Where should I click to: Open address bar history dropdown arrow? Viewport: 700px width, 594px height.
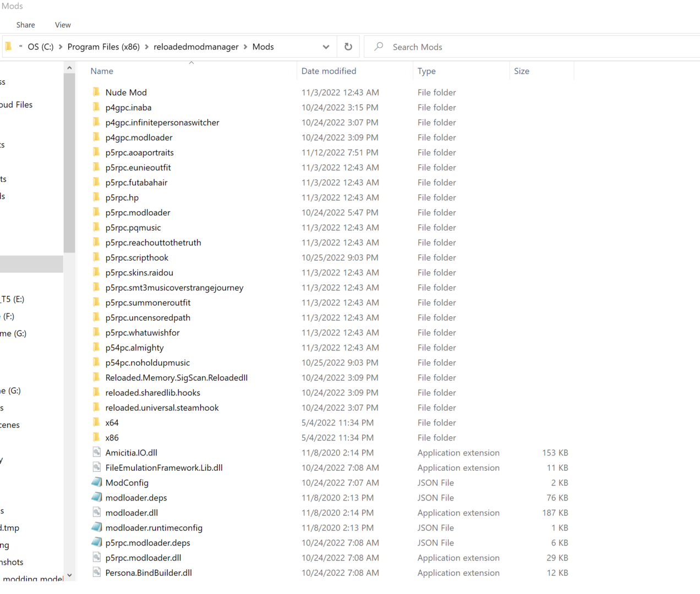click(326, 47)
